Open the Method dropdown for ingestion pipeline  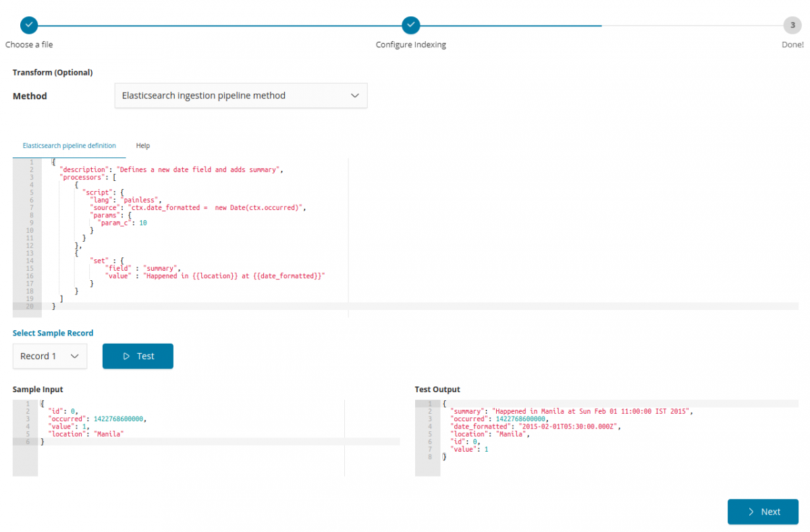tap(241, 96)
